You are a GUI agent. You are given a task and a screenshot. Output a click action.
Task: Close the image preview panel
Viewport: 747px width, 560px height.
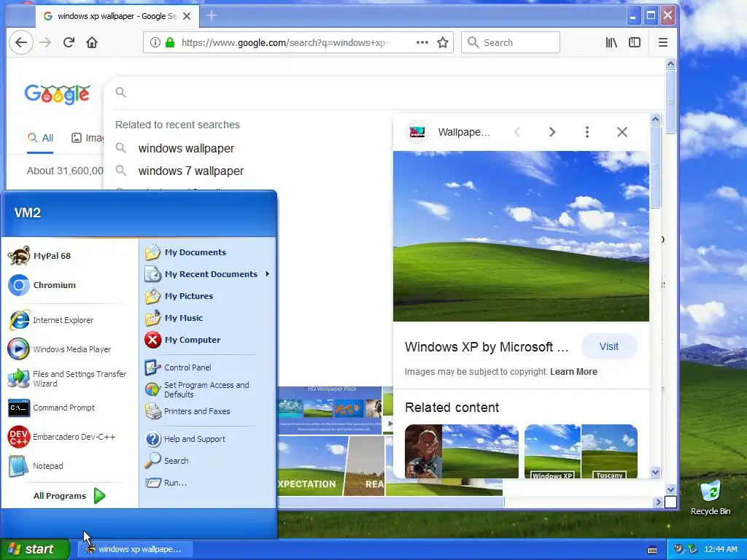tap(622, 132)
